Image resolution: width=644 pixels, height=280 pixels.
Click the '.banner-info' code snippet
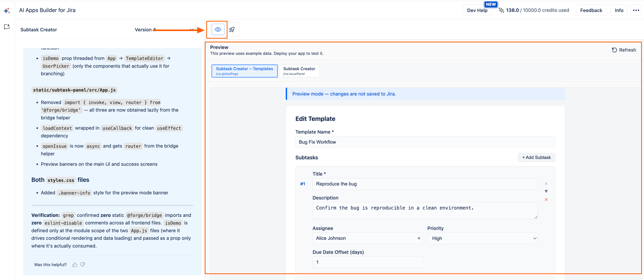[x=74, y=193]
